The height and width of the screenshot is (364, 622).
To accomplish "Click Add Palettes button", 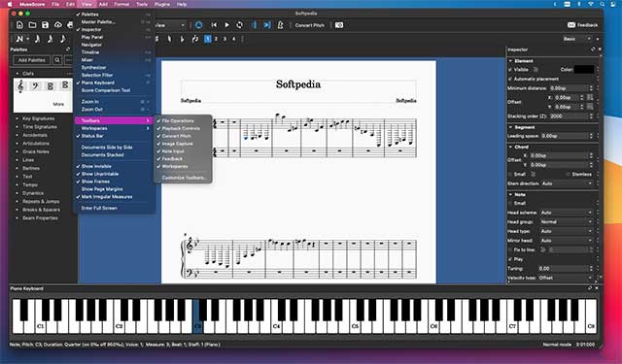I will [x=32, y=60].
